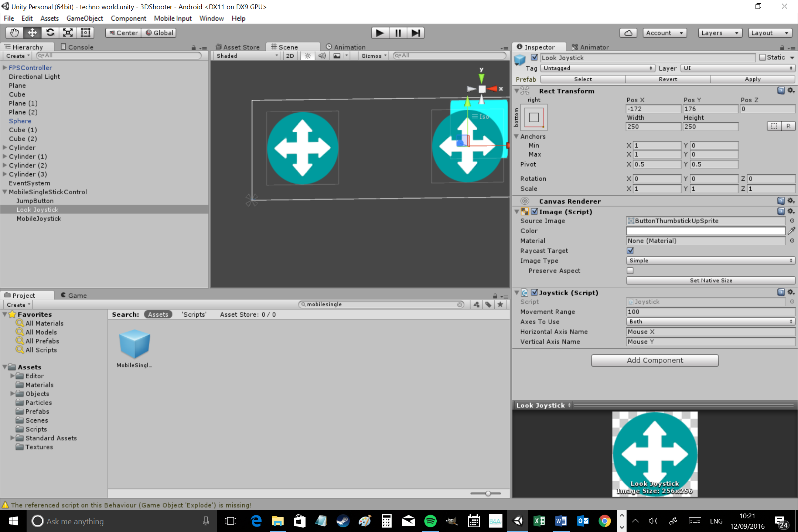Toggle scene lighting sun icon
This screenshot has width=798, height=532.
(307, 56)
